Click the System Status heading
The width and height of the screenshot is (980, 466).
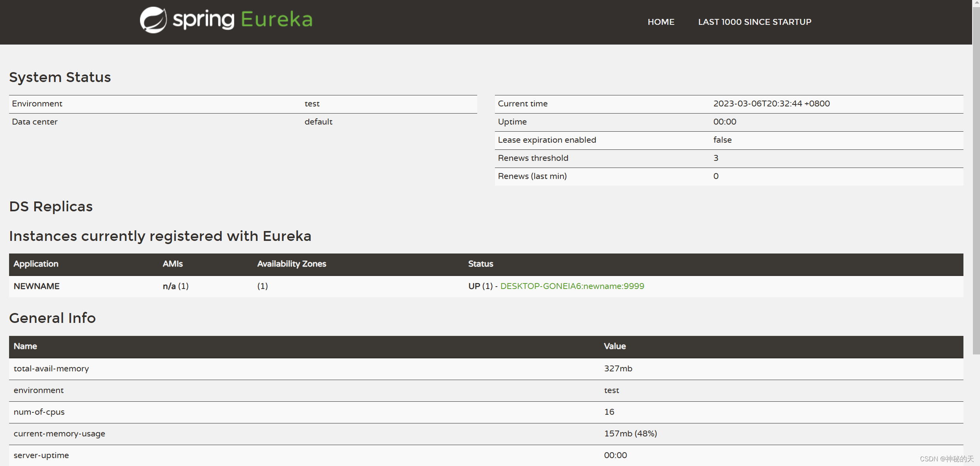click(60, 77)
